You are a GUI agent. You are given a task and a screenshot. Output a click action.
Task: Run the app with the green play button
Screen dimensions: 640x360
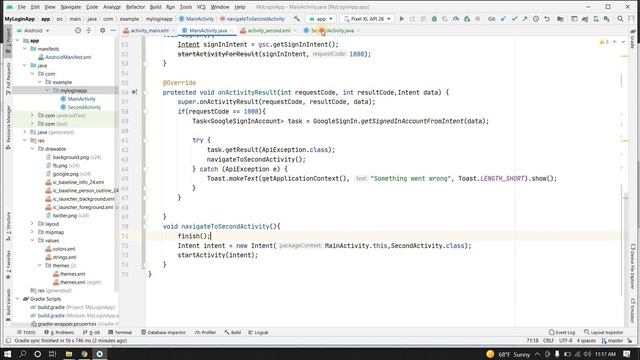coord(402,19)
